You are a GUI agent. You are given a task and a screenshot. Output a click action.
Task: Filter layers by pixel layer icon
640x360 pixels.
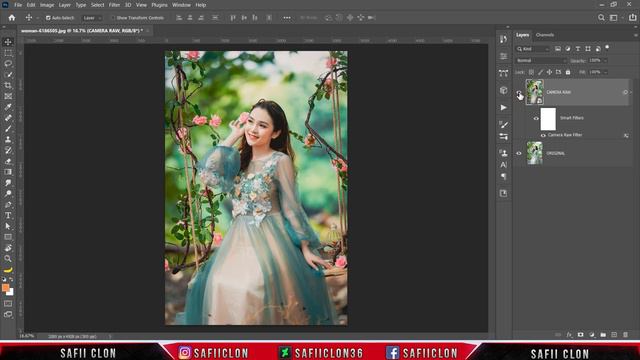coord(558,49)
